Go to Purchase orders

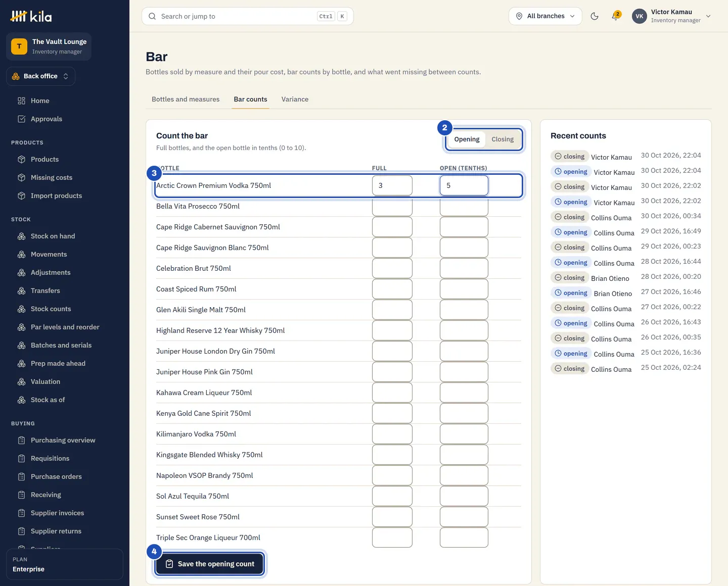pos(56,476)
